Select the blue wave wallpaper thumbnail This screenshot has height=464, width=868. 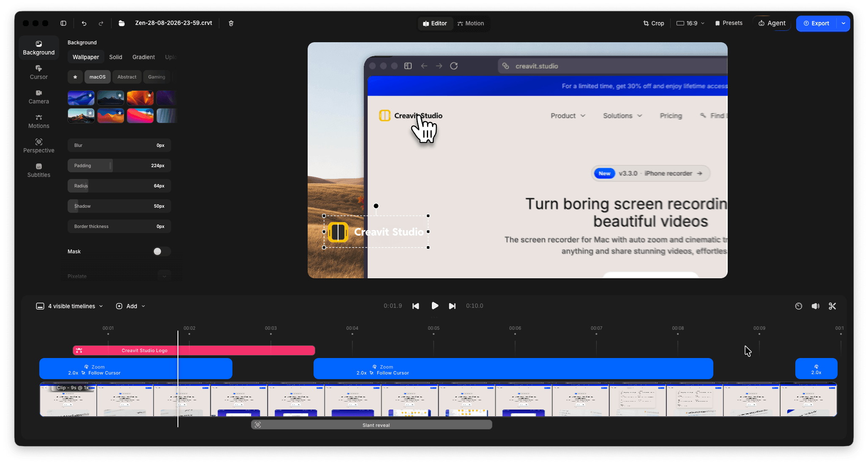pyautogui.click(x=81, y=98)
